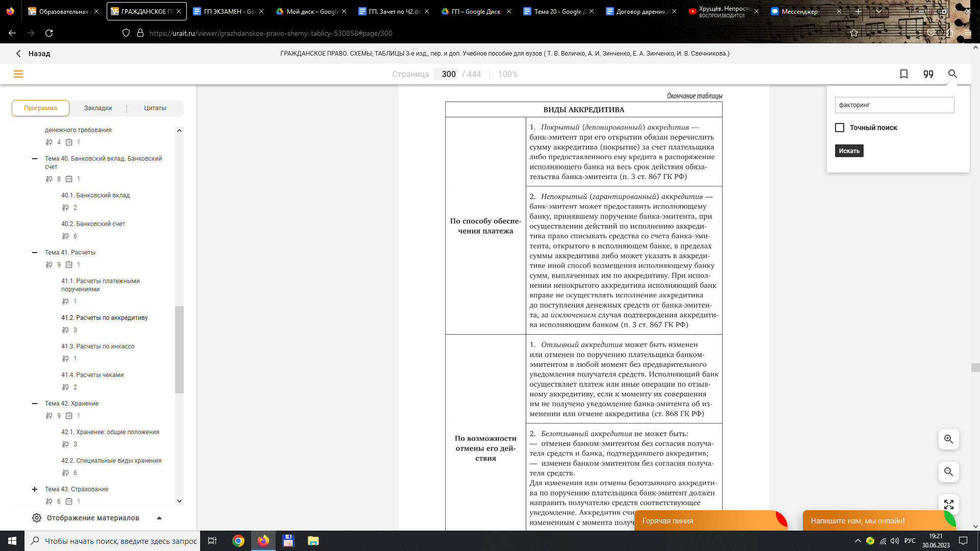Open Chrome from the taskbar
Viewport: 980px width, 551px height.
pos(238,541)
